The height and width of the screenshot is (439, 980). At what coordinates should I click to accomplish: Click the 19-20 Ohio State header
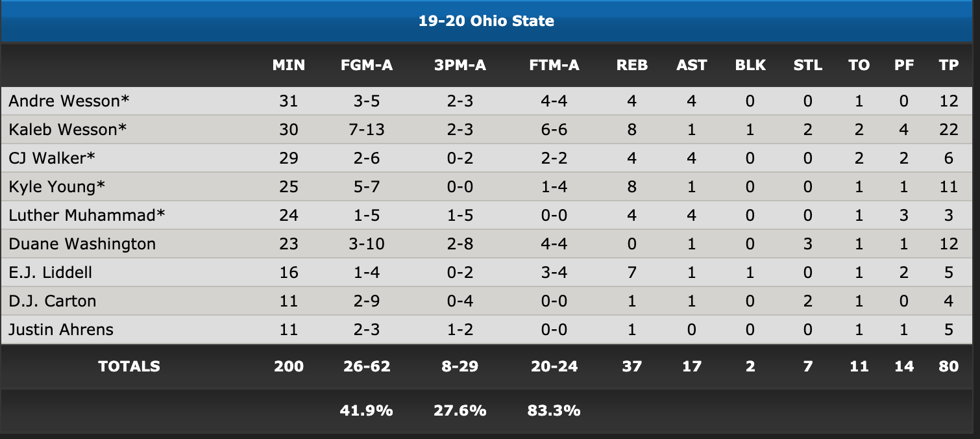pos(486,21)
